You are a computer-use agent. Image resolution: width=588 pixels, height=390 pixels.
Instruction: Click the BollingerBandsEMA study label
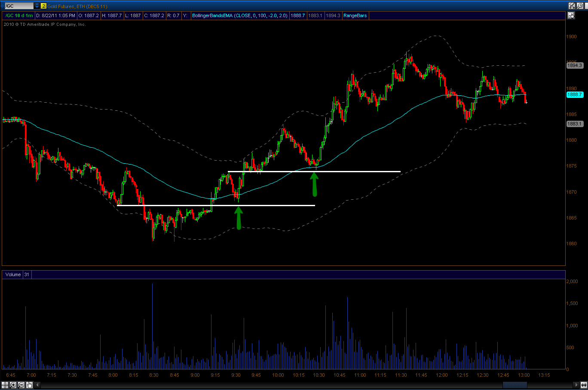pos(239,15)
